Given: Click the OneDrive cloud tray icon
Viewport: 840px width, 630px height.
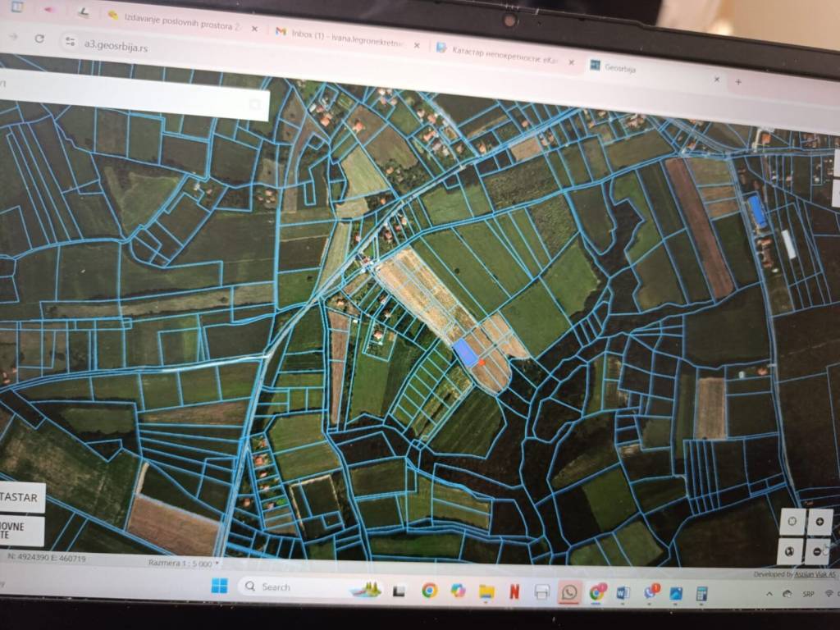Looking at the screenshot, I should click(787, 594).
